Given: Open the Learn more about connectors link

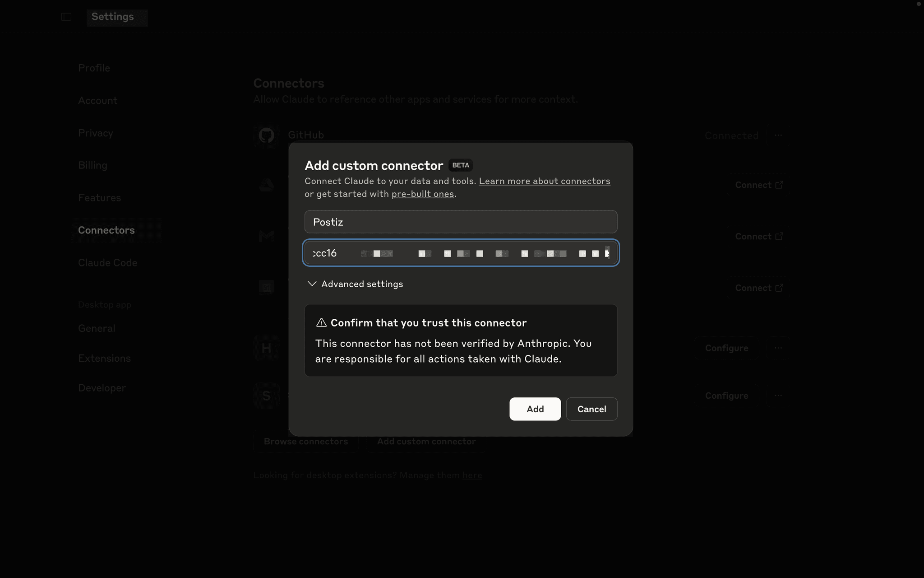Looking at the screenshot, I should [545, 181].
